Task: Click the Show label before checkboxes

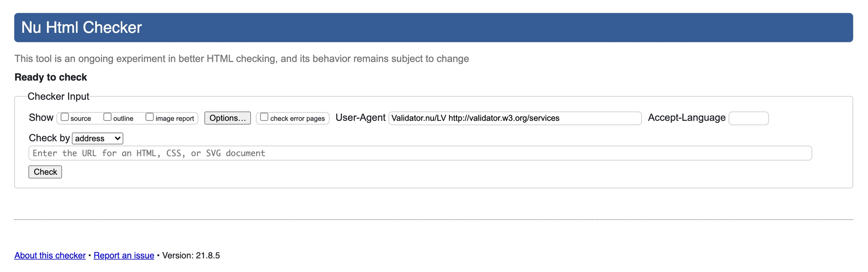Action: pyautogui.click(x=41, y=118)
